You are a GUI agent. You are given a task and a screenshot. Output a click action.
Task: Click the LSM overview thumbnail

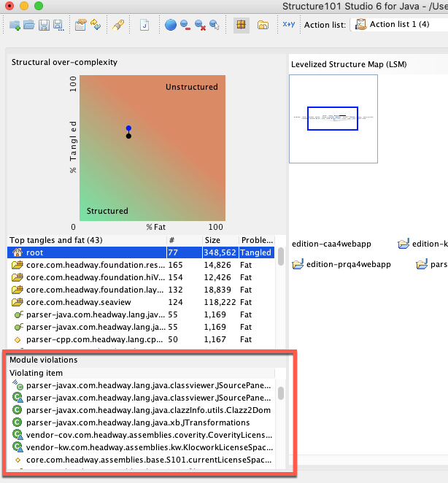coord(333,119)
